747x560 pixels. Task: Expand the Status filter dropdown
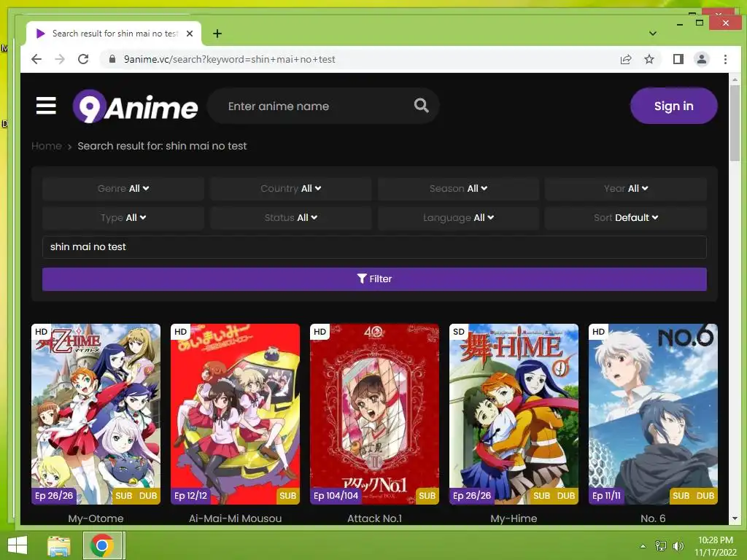(290, 217)
